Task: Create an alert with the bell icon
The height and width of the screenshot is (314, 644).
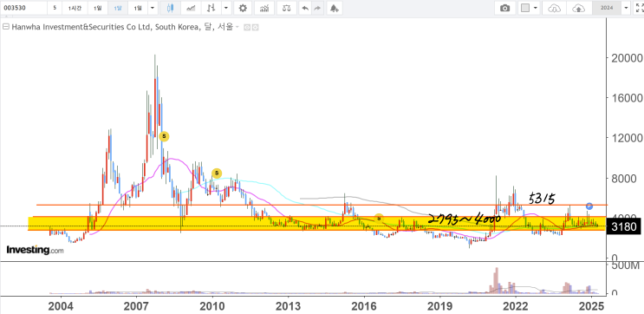Action: (335, 8)
